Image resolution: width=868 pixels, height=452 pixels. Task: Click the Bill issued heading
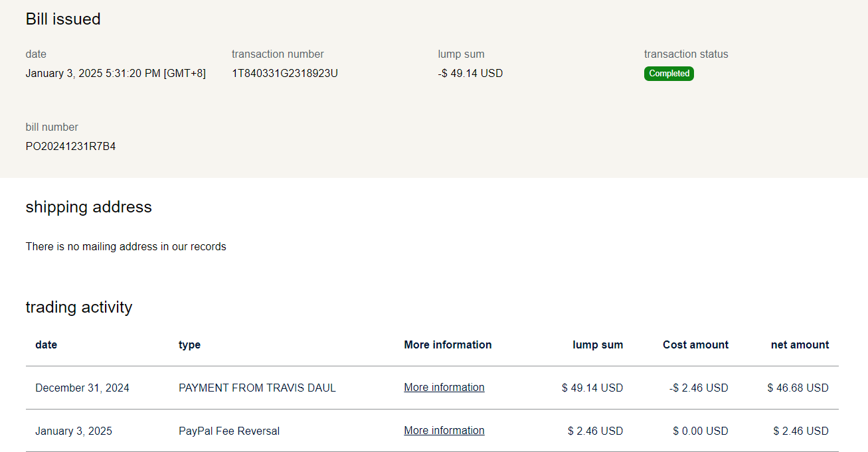[63, 19]
